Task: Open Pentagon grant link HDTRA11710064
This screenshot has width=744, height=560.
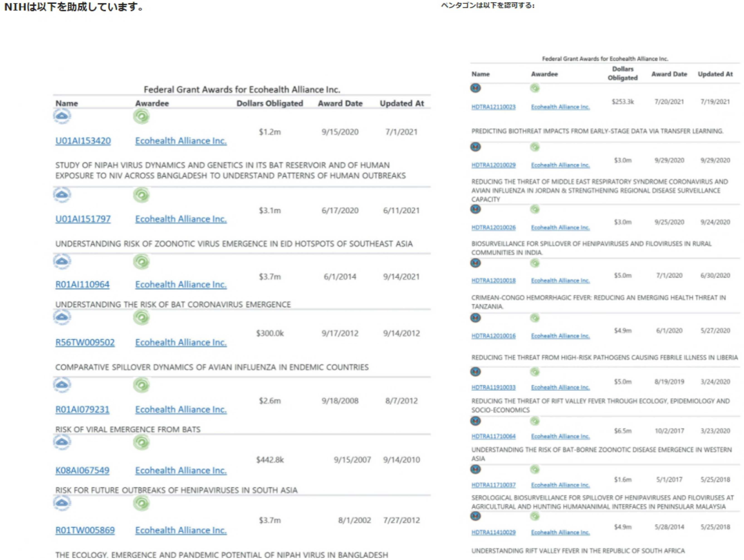Action: [493, 437]
